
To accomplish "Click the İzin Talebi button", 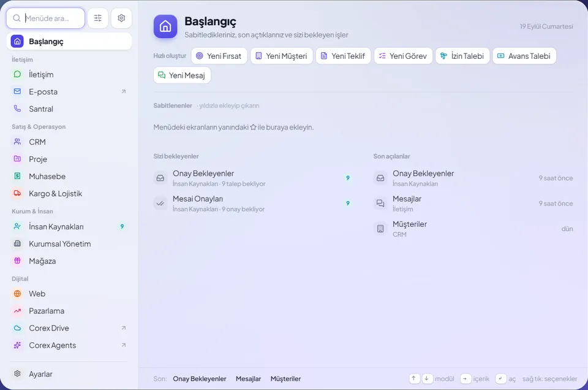I will coord(463,56).
